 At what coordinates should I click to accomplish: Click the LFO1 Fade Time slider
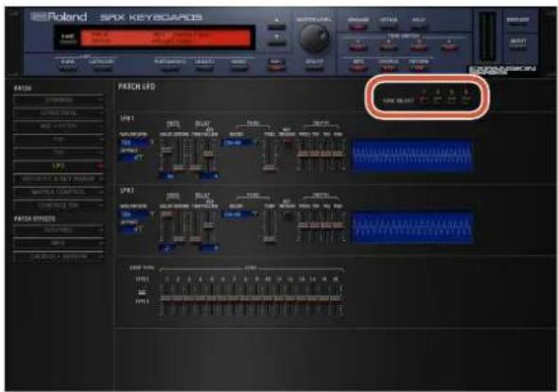tap(270, 155)
